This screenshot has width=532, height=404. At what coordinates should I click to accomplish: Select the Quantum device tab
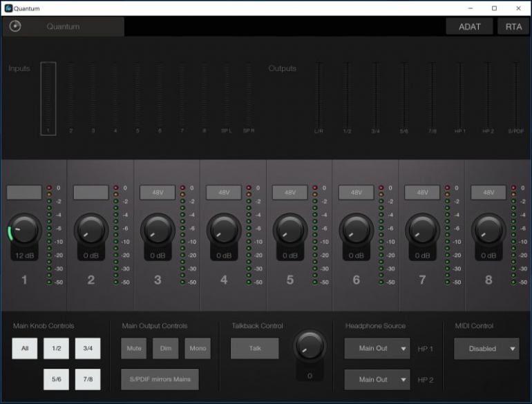coord(63,26)
